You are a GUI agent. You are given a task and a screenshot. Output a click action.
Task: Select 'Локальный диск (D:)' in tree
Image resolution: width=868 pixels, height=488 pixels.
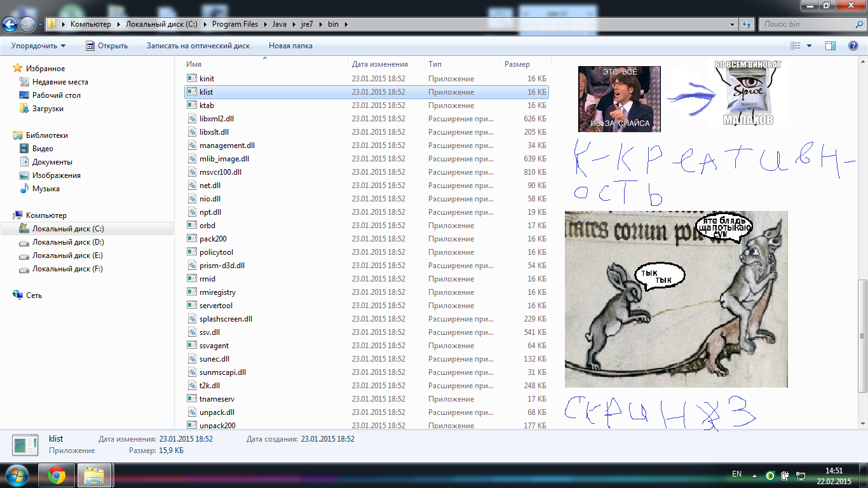[x=68, y=242]
